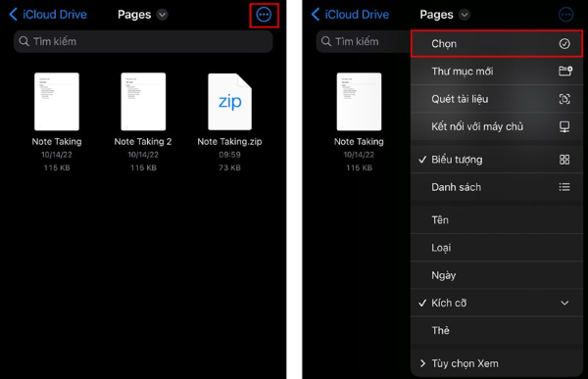
Task: Sort by Thẻ
Action: click(x=497, y=331)
